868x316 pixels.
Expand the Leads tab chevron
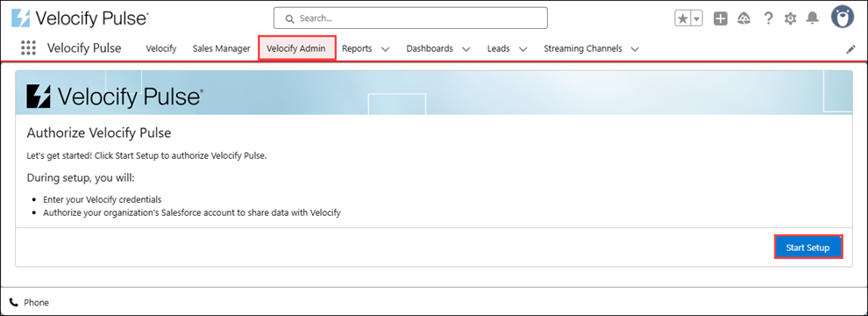pyautogui.click(x=523, y=49)
